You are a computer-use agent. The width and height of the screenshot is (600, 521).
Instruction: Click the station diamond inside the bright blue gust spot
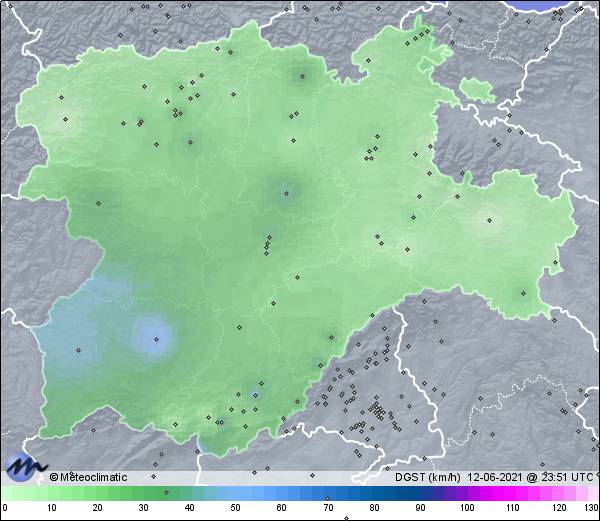click(x=156, y=339)
